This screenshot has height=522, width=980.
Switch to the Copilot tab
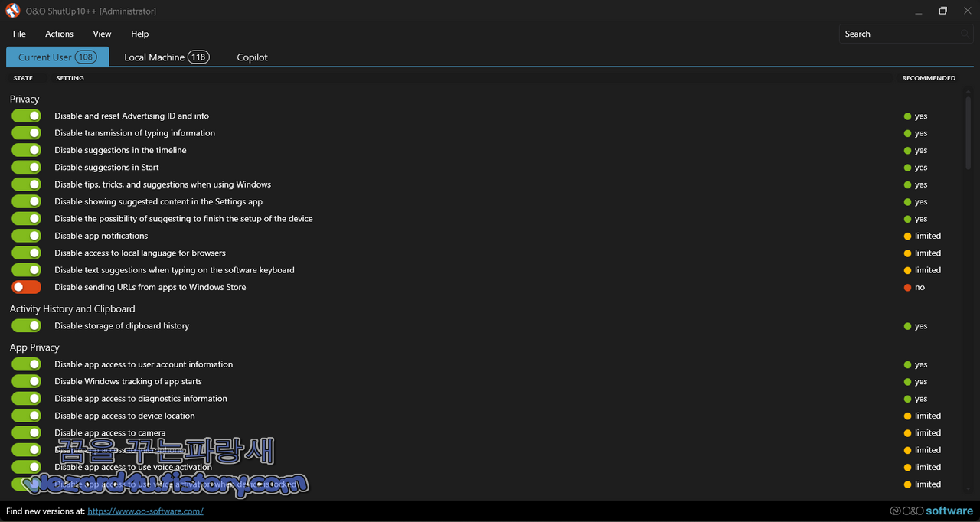pyautogui.click(x=252, y=57)
